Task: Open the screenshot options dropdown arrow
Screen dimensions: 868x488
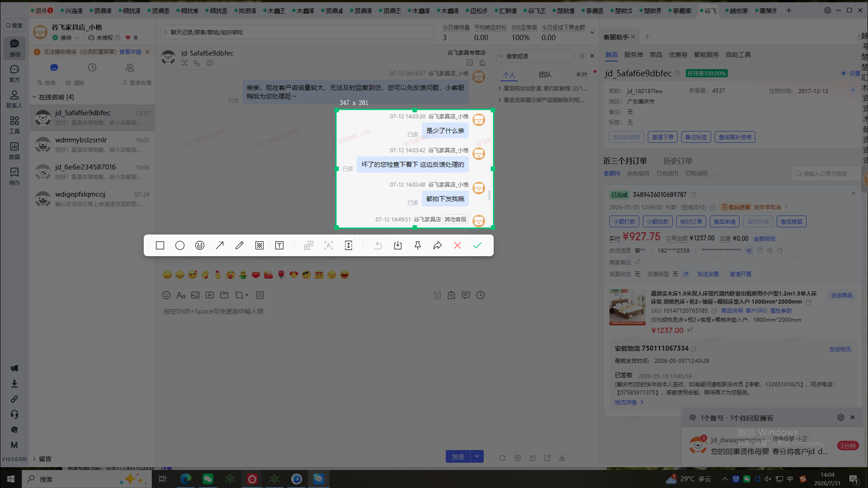Action: point(247,295)
